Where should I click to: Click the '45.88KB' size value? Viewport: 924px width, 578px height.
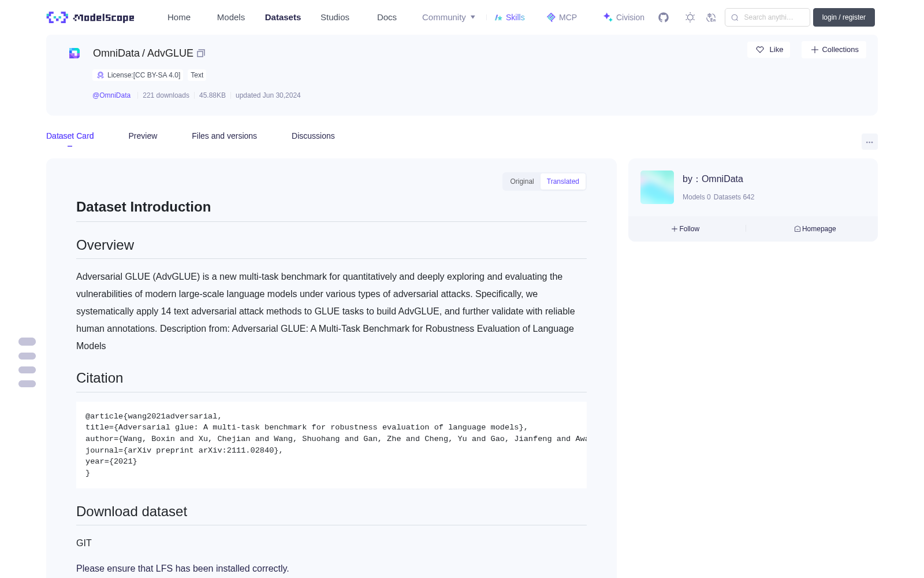click(213, 95)
